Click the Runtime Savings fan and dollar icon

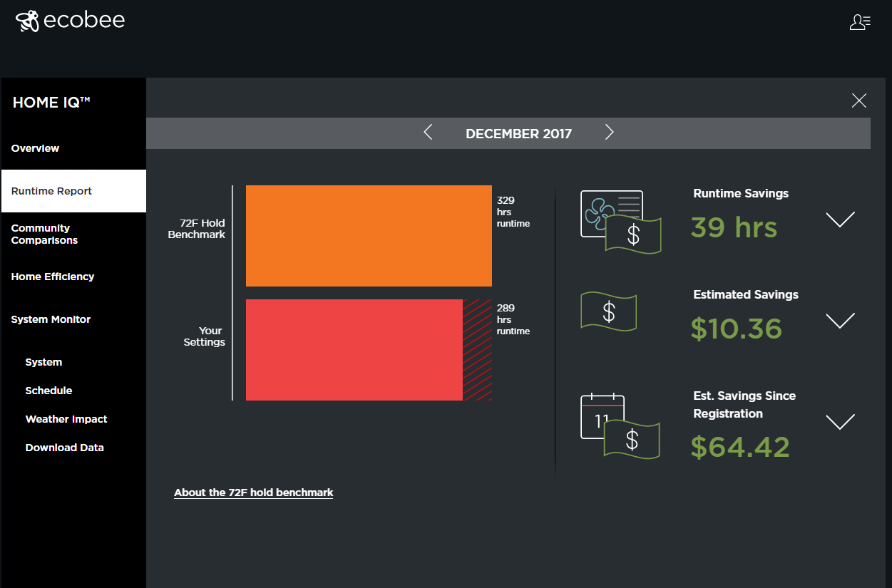(620, 222)
